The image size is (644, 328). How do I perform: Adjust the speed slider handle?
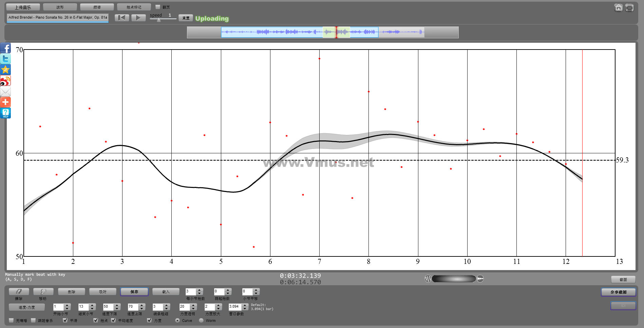point(158,20)
